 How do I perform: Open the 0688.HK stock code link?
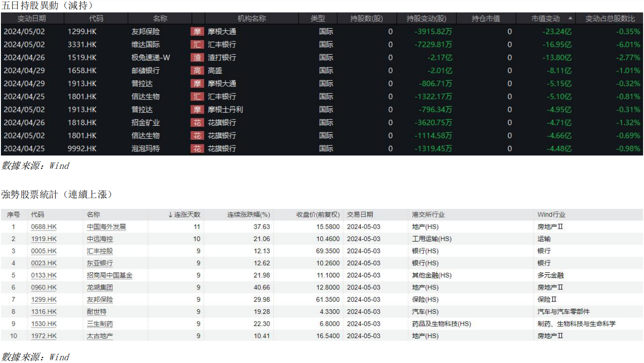pyautogui.click(x=44, y=227)
